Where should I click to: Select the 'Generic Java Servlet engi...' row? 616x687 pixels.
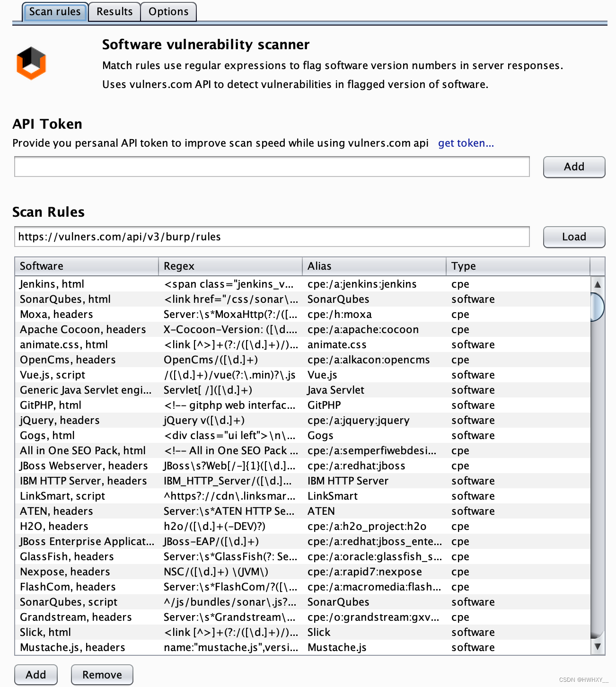tap(303, 390)
